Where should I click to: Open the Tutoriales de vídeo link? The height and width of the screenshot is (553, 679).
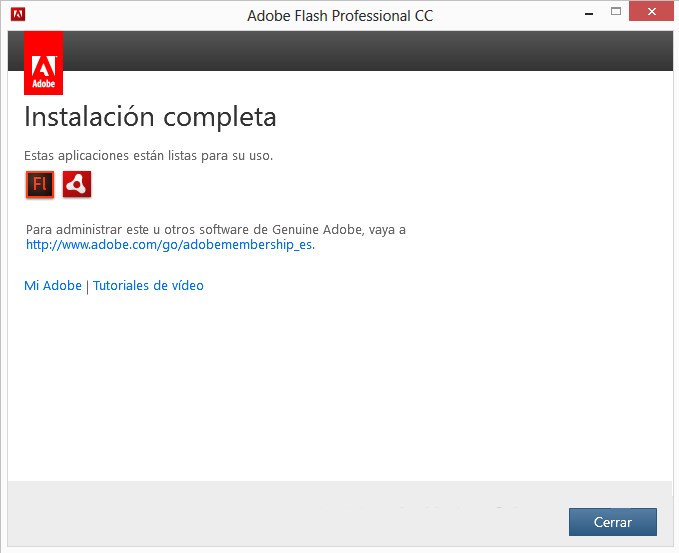pos(148,285)
